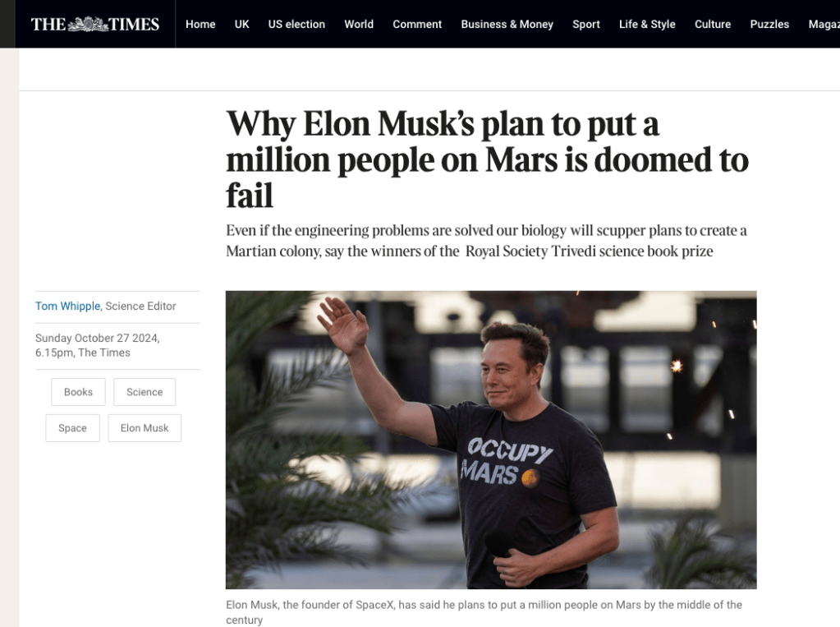Open the Puzzles section

tap(769, 24)
